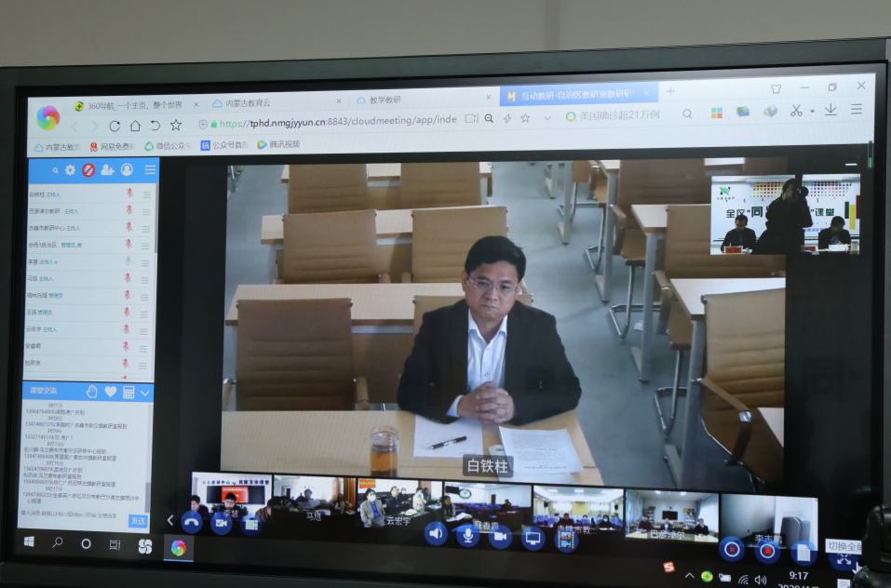Open the 腾讯视频 bookmark
891x588 pixels.
[279, 144]
